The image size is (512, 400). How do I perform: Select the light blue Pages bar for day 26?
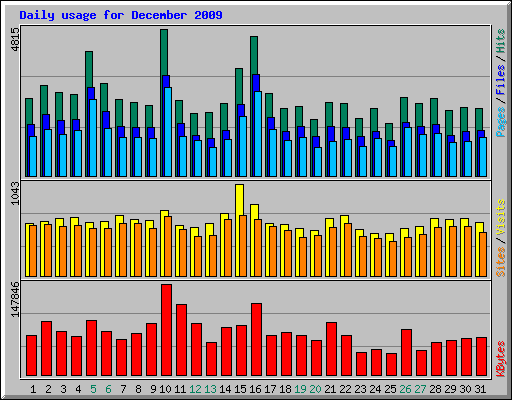pos(408,152)
